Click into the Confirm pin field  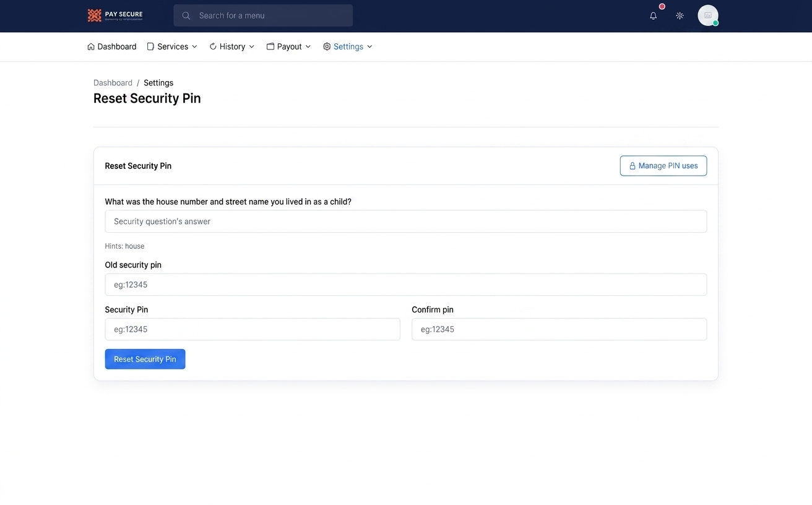[x=559, y=329]
